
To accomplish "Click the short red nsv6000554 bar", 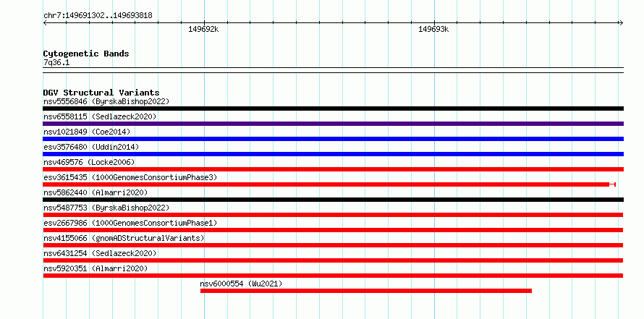I will coord(366,291).
